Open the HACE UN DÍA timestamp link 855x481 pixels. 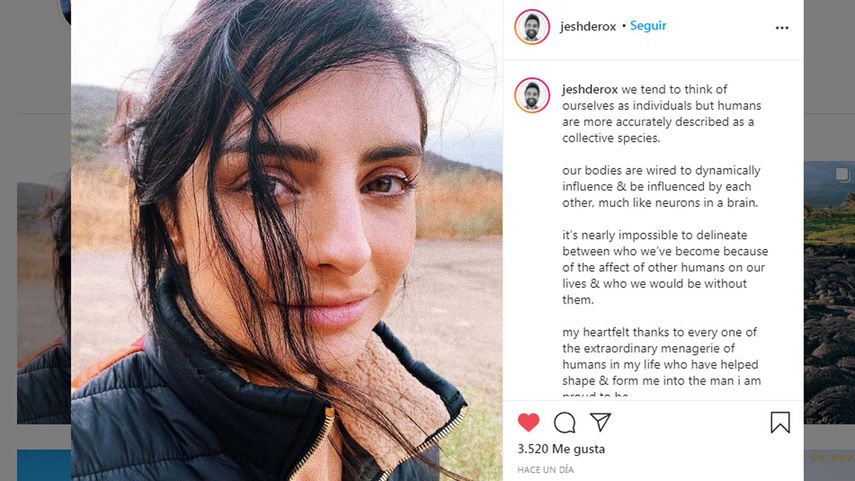pos(545,470)
